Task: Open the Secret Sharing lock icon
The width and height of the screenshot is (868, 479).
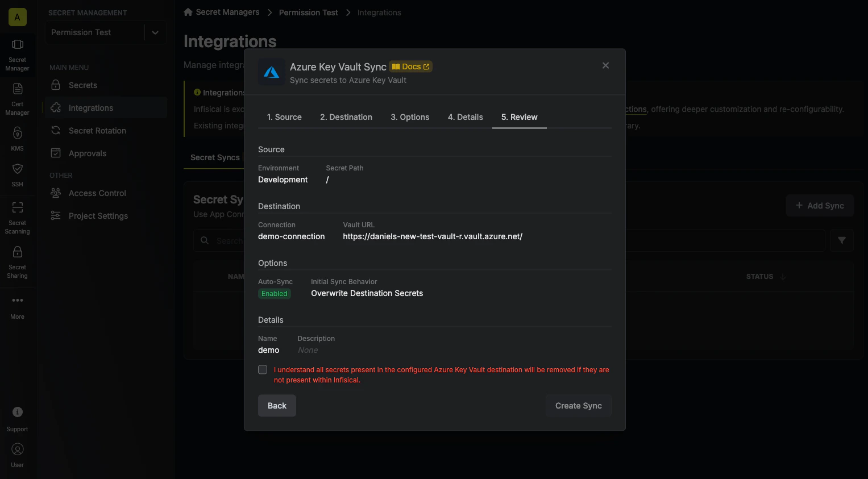Action: point(18,252)
